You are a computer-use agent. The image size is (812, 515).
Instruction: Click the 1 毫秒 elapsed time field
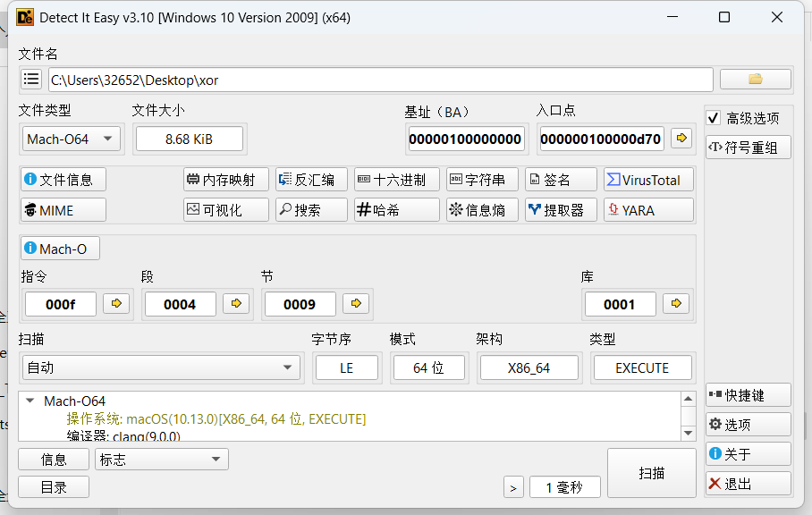point(564,487)
